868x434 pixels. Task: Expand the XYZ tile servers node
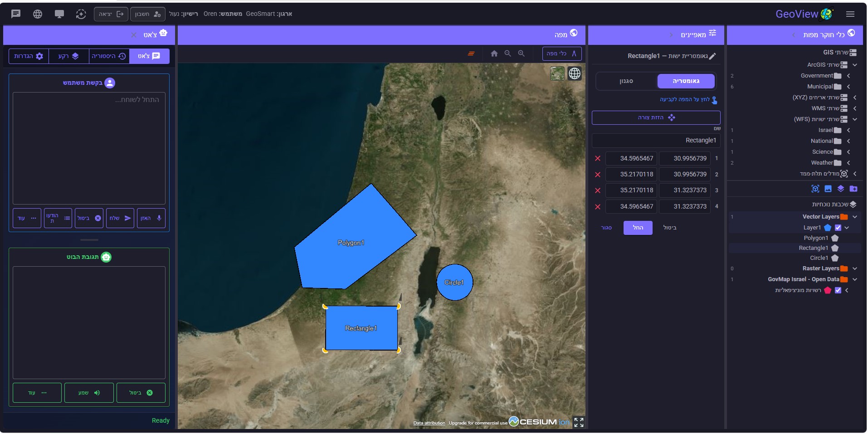click(x=855, y=98)
